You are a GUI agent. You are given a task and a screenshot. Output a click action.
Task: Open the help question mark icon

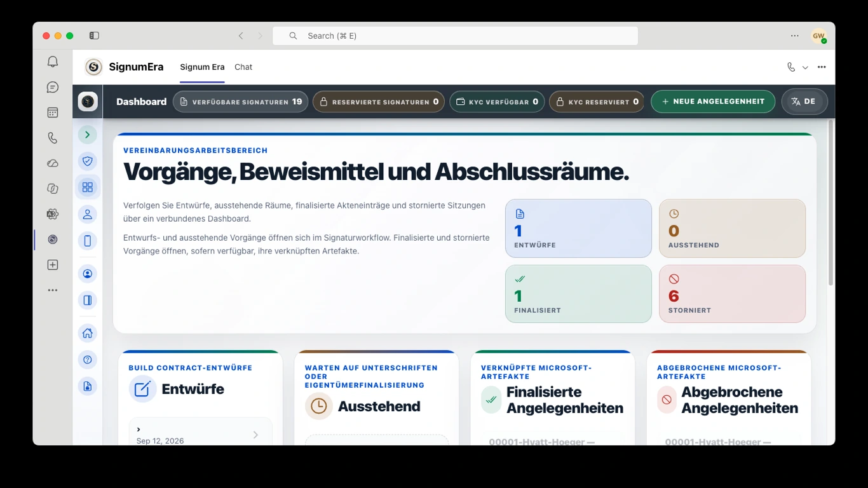click(88, 360)
